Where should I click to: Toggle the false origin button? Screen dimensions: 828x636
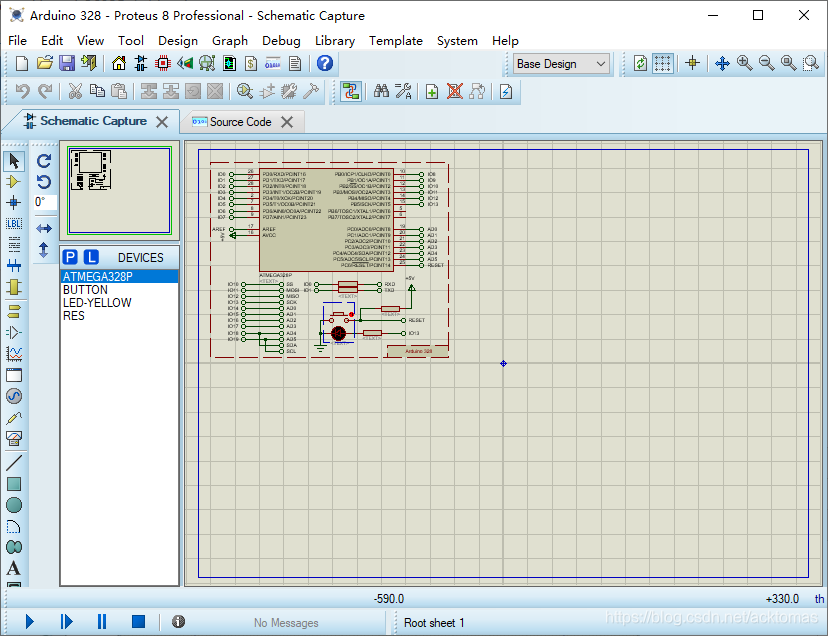pos(692,63)
